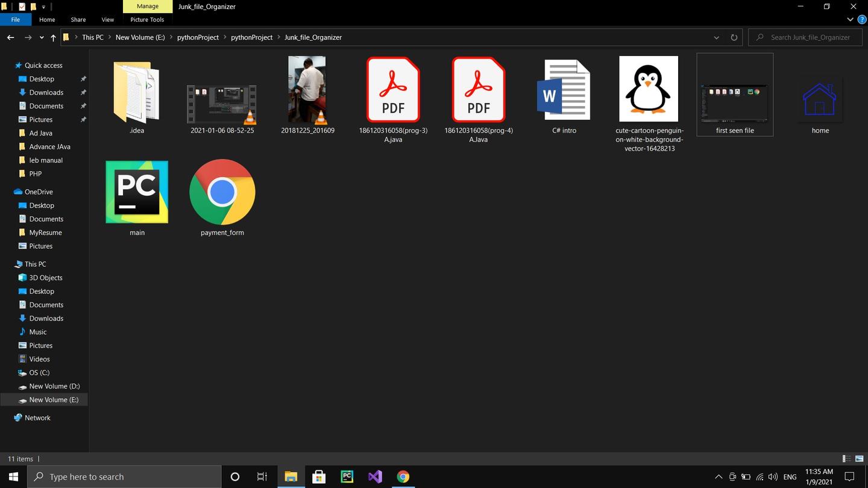
Task: Open the Picture Tools tab
Action: (x=147, y=19)
